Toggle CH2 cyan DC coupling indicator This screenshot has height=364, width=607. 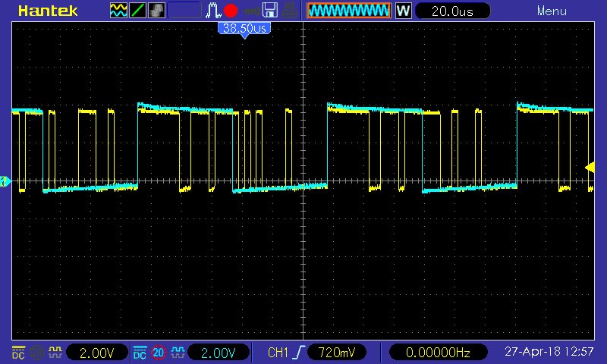click(140, 353)
